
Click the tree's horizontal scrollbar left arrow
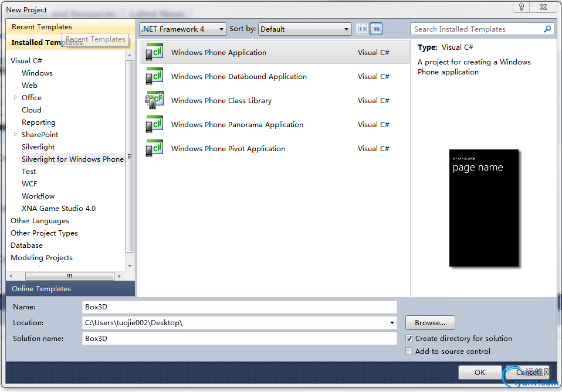(11, 276)
